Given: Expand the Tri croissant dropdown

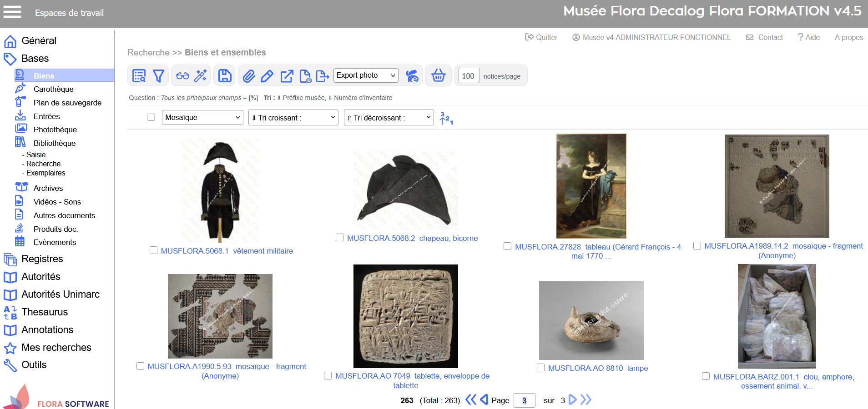Looking at the screenshot, I should coord(293,118).
